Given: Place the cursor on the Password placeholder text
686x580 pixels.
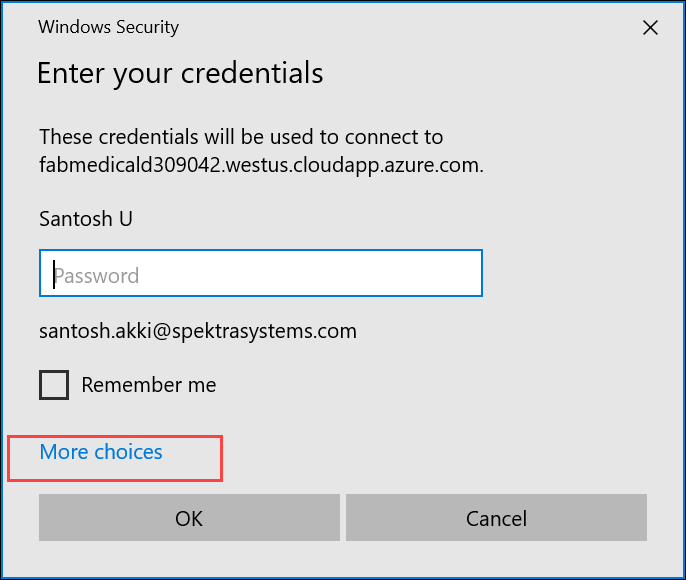Looking at the screenshot, I should coord(97,276).
